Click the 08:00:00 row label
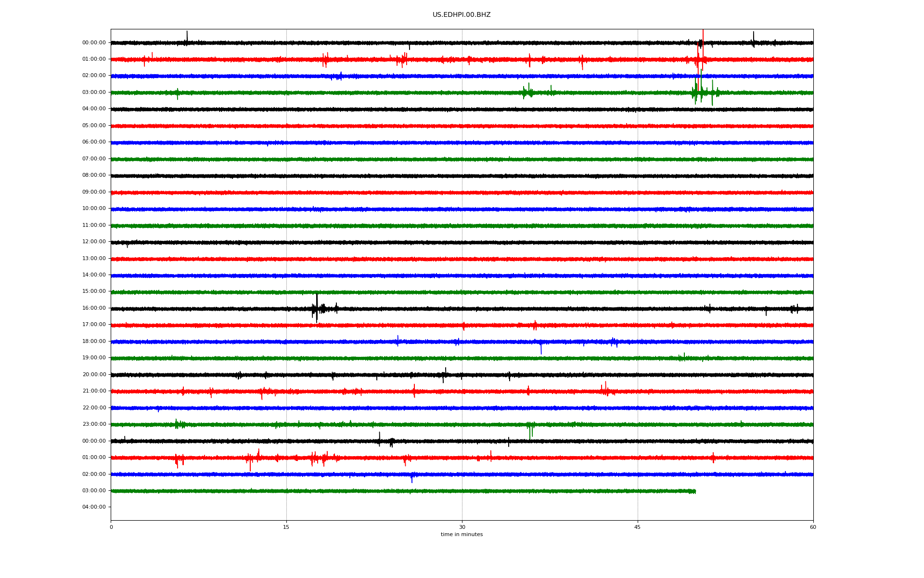This screenshot has height=578, width=924. [94, 175]
